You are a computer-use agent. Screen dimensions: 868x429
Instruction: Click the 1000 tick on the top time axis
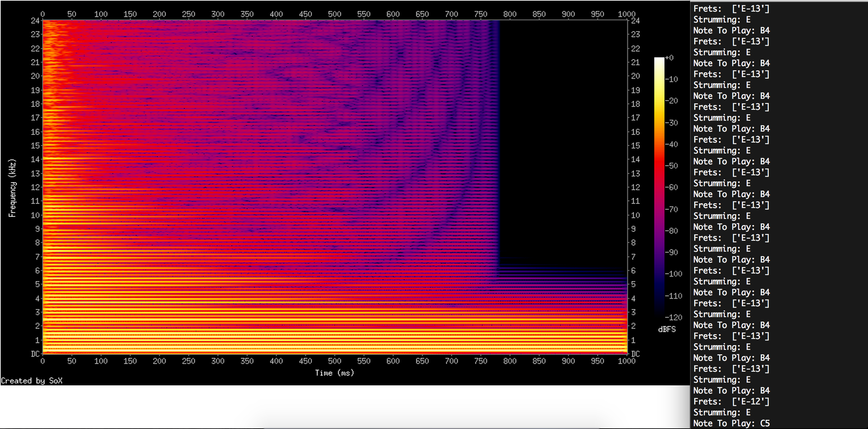click(x=626, y=14)
